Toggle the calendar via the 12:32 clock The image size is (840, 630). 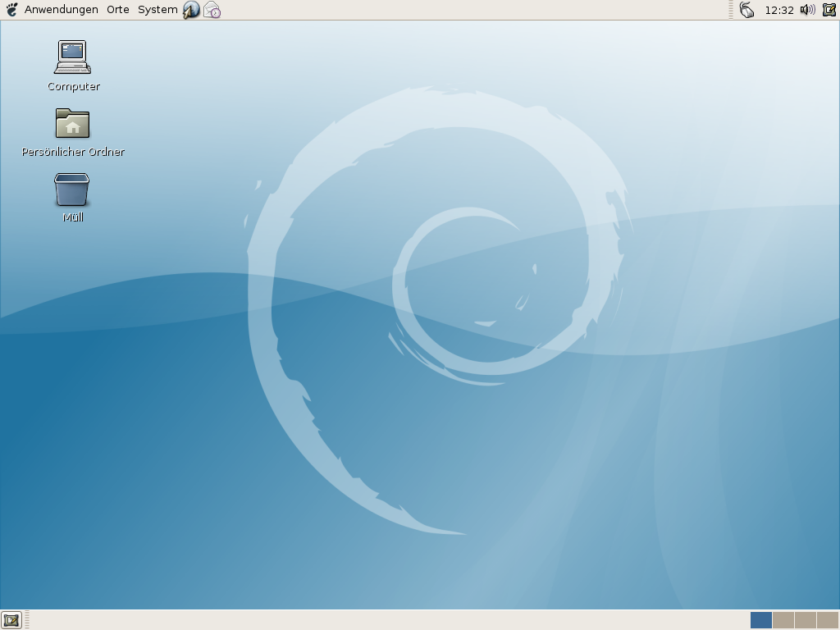pyautogui.click(x=778, y=10)
